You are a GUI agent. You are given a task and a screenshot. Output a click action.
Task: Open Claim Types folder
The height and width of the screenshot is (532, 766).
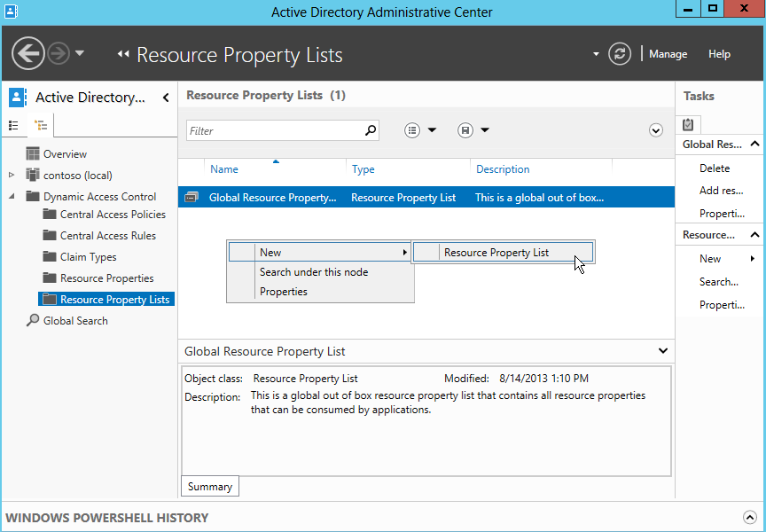89,257
